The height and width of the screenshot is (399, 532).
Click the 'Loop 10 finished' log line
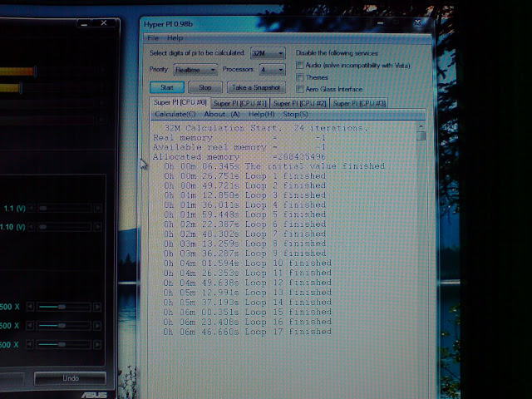pyautogui.click(x=248, y=263)
